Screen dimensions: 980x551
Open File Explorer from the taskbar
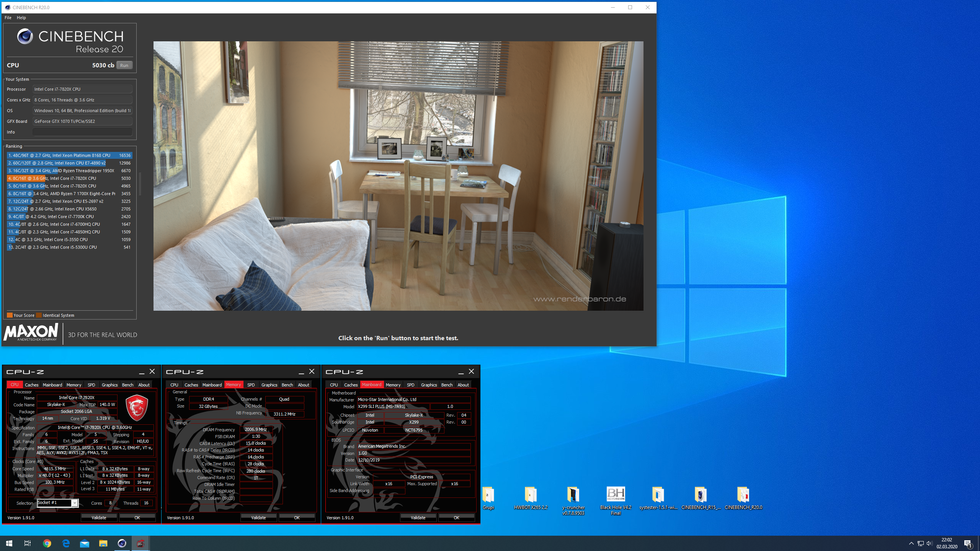coord(103,543)
